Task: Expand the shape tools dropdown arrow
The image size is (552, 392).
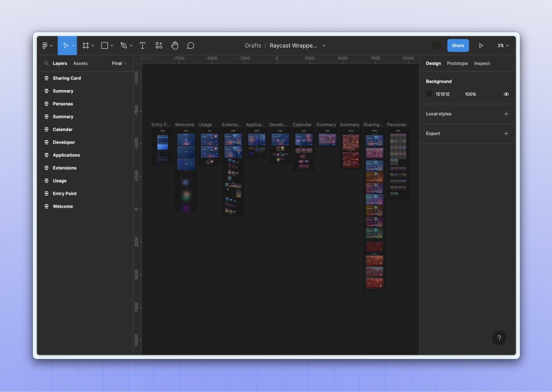Action: click(x=112, y=46)
